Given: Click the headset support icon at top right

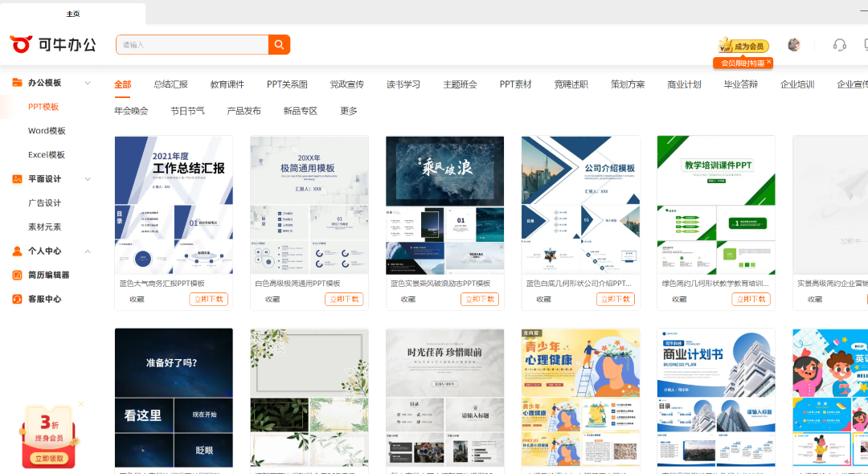Looking at the screenshot, I should (841, 44).
